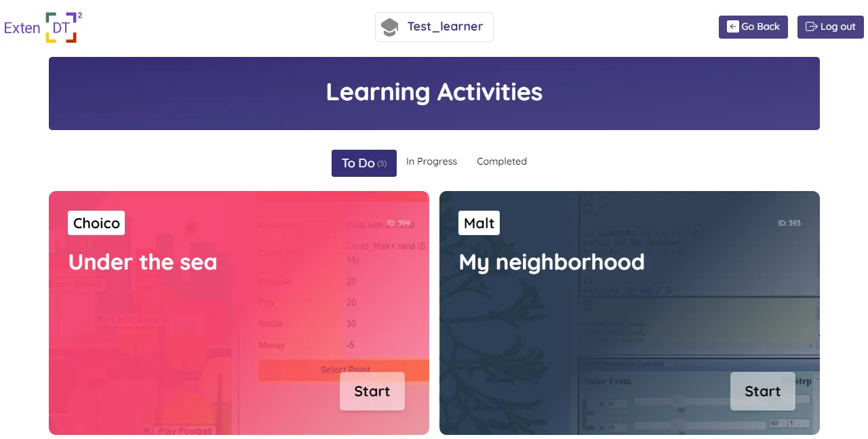Click the Under the sea title text
Image resolution: width=868 pixels, height=439 pixels.
142,262
